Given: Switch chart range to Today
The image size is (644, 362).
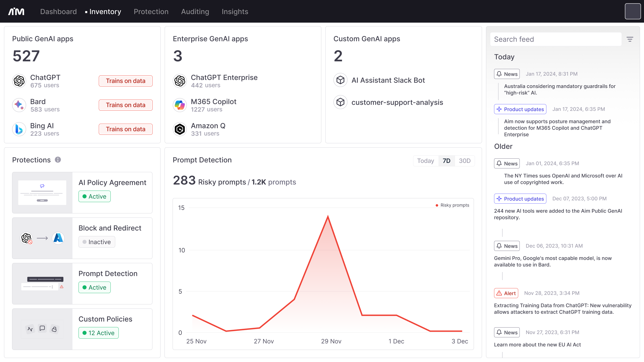Looking at the screenshot, I should pos(426,161).
